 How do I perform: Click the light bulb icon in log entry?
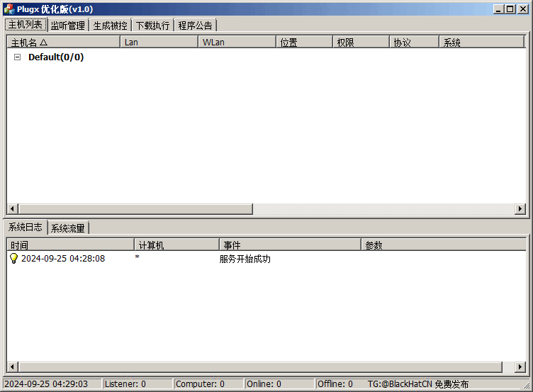(13, 259)
